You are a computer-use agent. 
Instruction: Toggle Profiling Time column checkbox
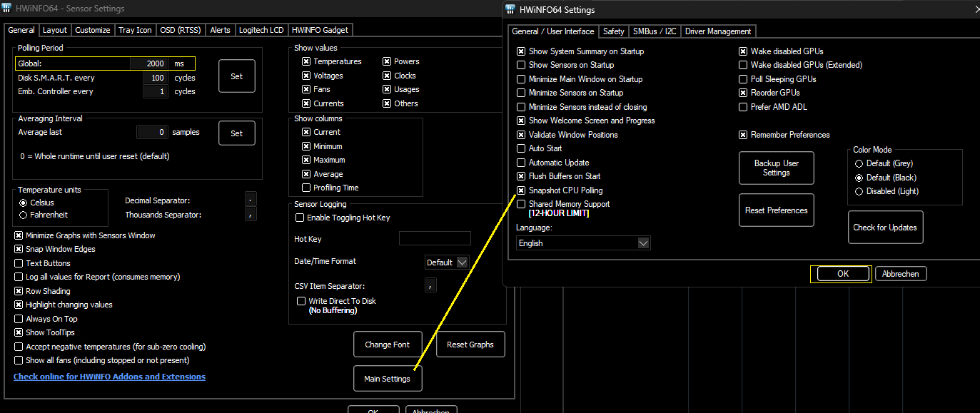306,188
